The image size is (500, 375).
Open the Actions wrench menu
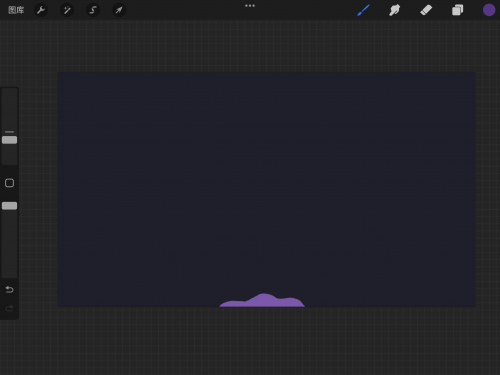click(41, 10)
